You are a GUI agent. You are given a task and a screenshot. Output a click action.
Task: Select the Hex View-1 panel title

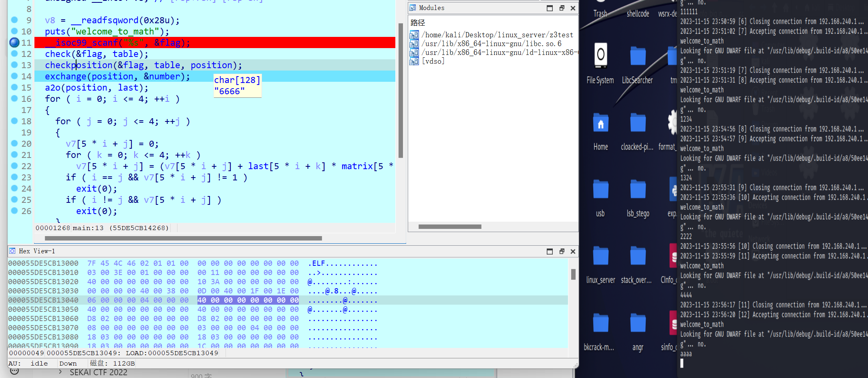click(37, 251)
